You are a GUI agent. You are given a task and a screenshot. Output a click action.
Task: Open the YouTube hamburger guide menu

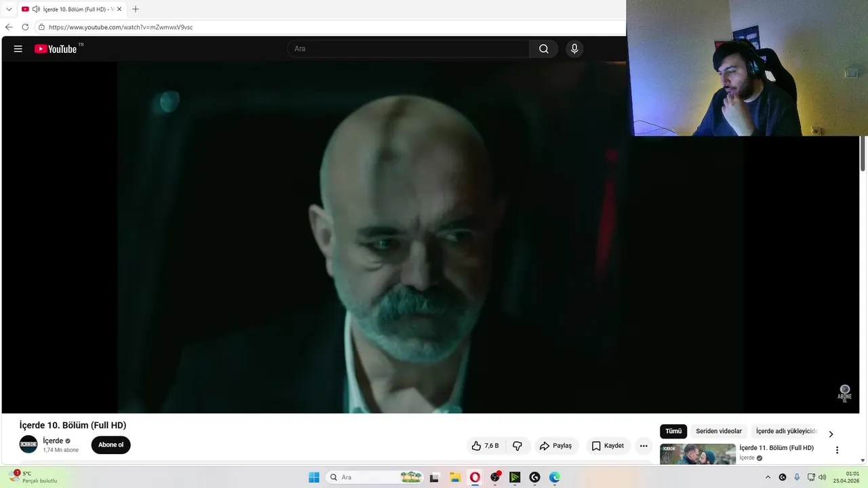coord(18,49)
